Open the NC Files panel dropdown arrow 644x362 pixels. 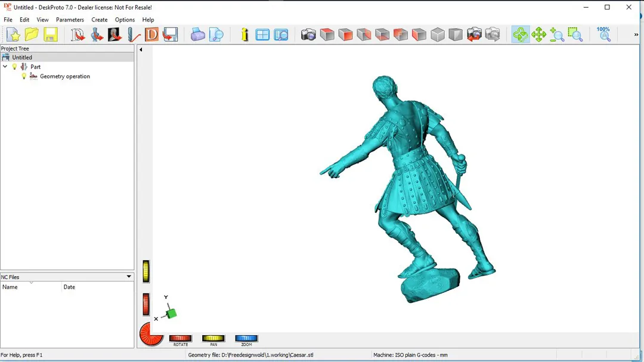pos(129,277)
